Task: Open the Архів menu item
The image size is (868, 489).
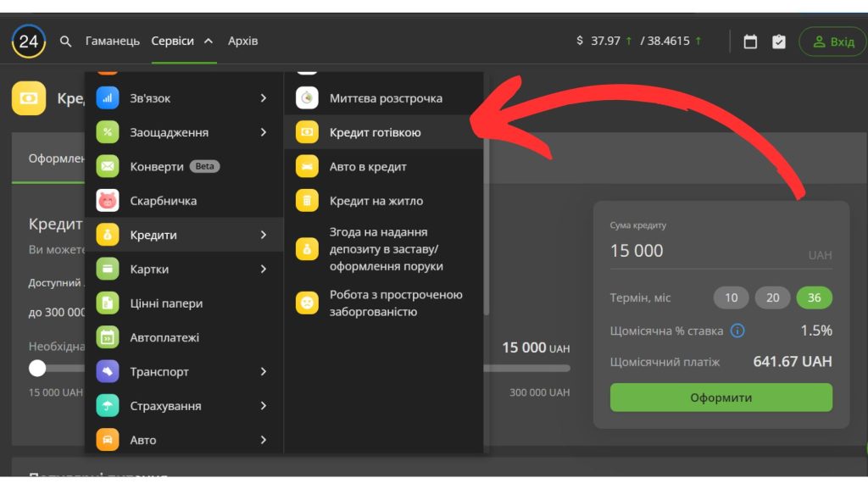Action: coord(242,41)
